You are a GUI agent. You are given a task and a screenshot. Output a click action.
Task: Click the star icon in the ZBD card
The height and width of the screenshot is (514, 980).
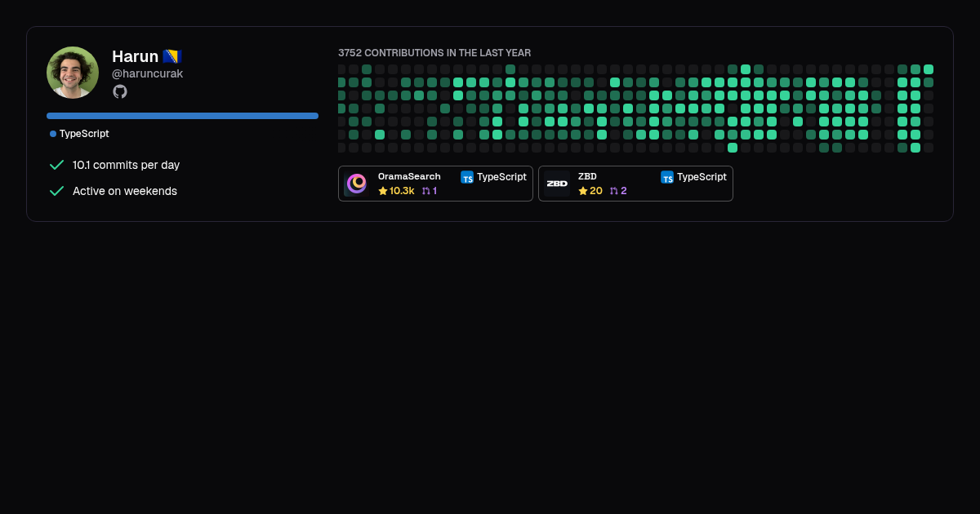tap(583, 191)
